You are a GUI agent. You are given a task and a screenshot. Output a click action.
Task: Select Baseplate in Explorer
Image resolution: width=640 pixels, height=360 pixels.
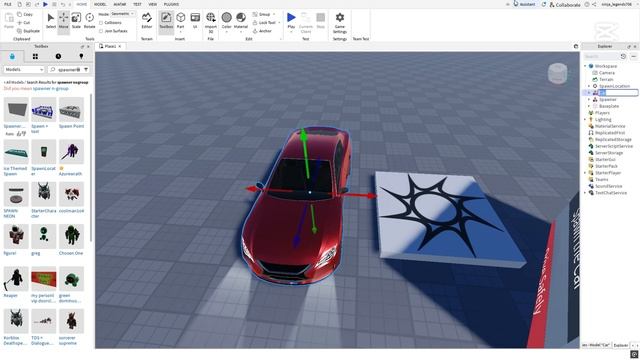(x=609, y=106)
